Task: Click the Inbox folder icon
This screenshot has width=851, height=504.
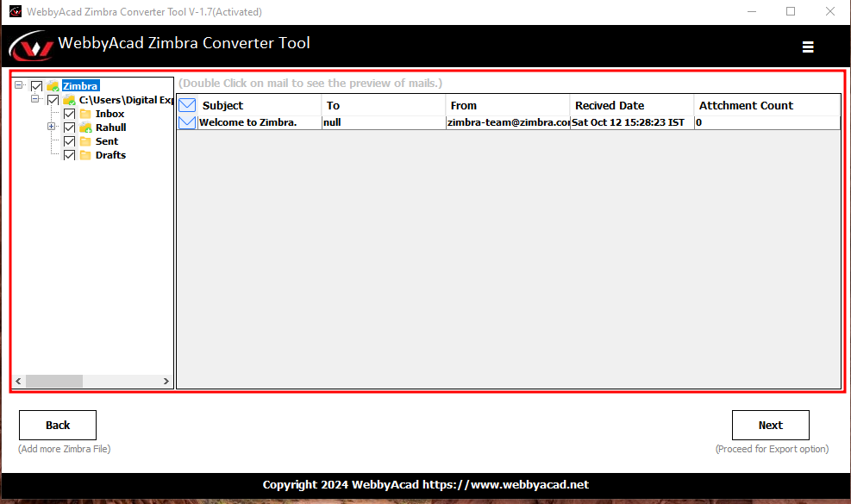Action: point(85,114)
